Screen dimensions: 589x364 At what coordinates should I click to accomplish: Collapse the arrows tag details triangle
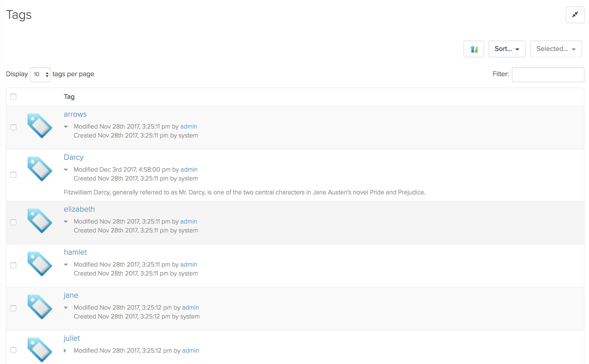click(x=66, y=127)
